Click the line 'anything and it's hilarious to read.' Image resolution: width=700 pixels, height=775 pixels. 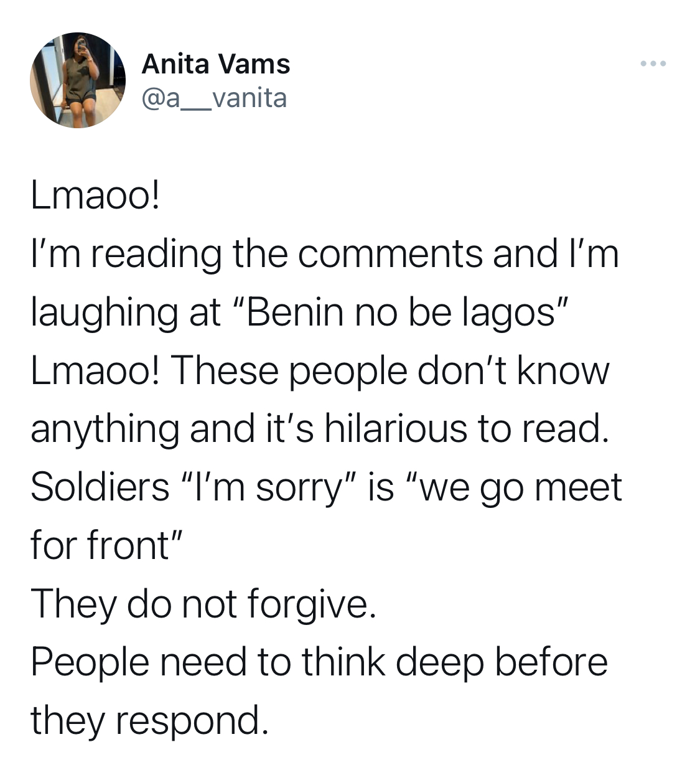coord(318,429)
